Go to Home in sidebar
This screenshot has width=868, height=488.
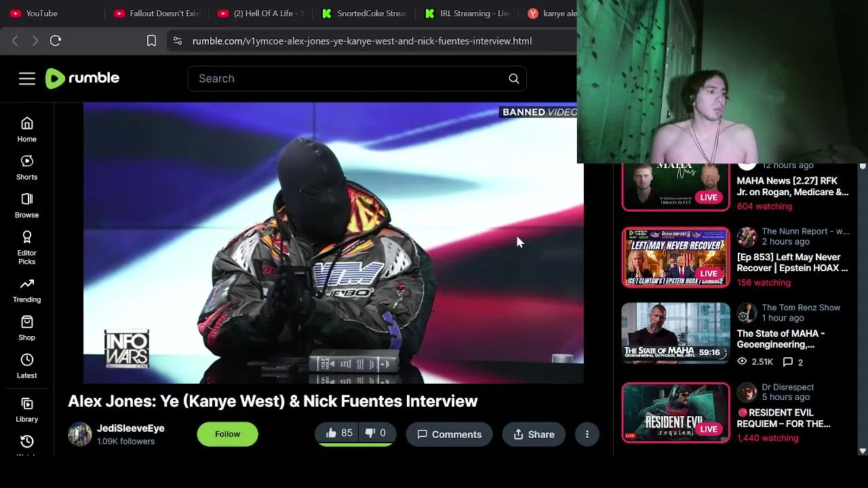click(27, 129)
